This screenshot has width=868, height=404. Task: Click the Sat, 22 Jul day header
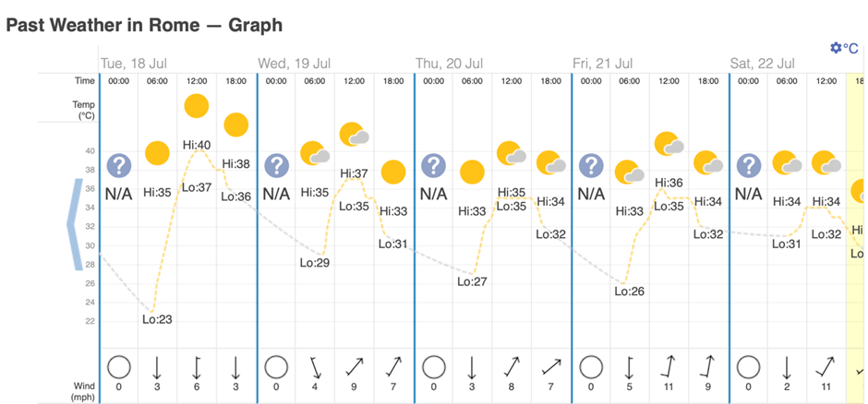(x=763, y=64)
